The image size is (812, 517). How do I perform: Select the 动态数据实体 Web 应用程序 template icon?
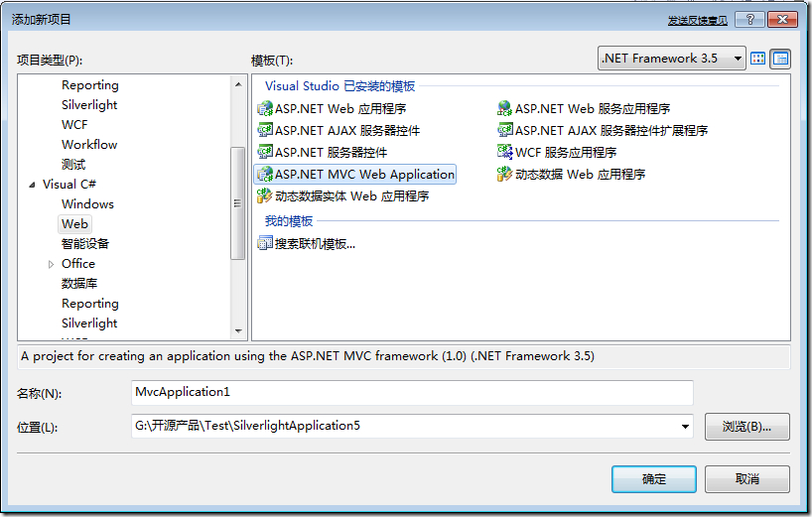point(265,196)
